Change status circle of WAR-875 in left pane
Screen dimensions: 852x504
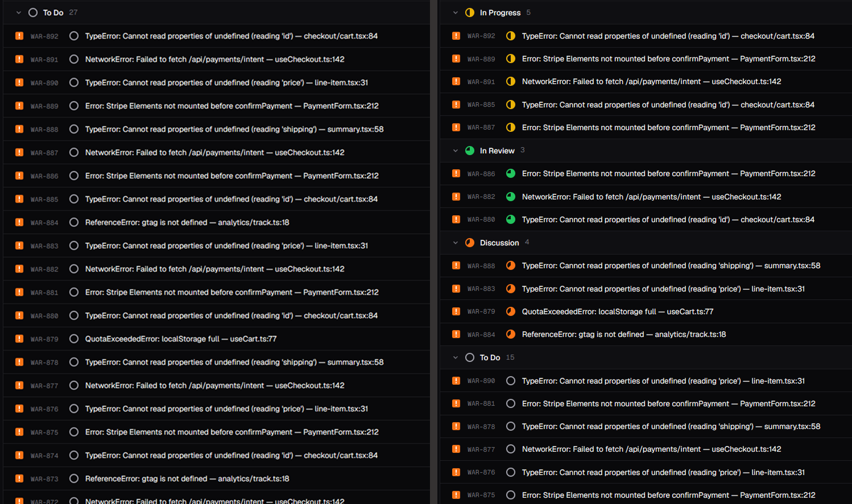pos(74,432)
